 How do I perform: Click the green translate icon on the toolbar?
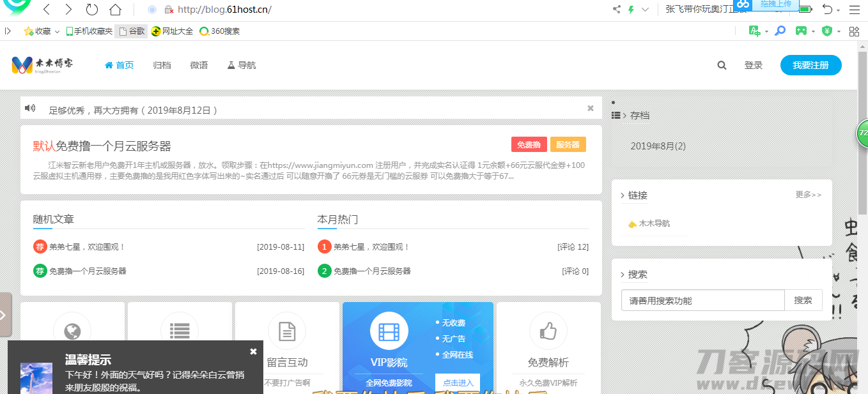(x=756, y=30)
